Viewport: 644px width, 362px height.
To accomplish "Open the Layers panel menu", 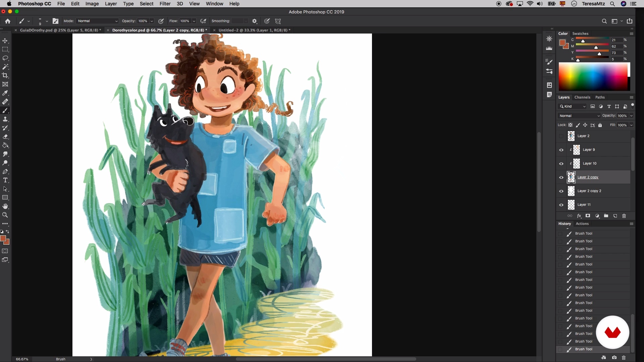I will [631, 97].
